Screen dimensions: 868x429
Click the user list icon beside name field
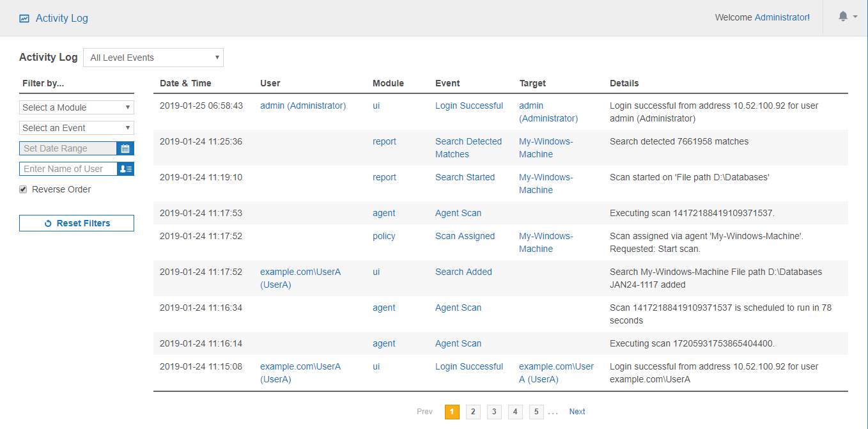[x=125, y=169]
